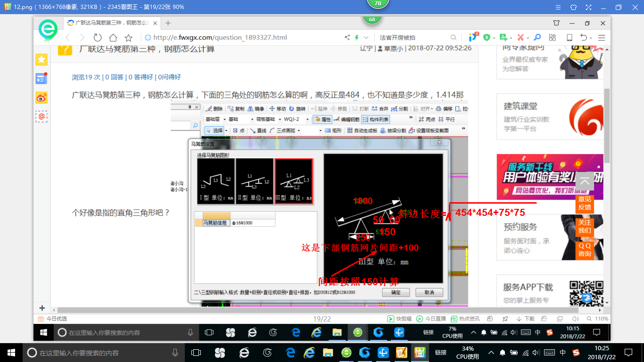Expand the 基础层 floor dropdown
The image size is (644, 362).
pos(225,120)
